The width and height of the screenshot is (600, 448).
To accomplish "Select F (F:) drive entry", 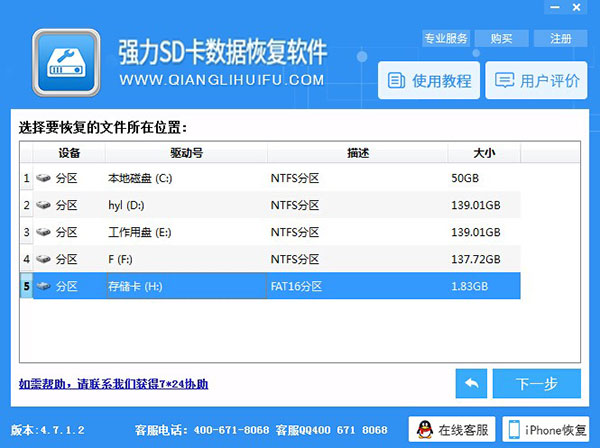I will (120, 259).
